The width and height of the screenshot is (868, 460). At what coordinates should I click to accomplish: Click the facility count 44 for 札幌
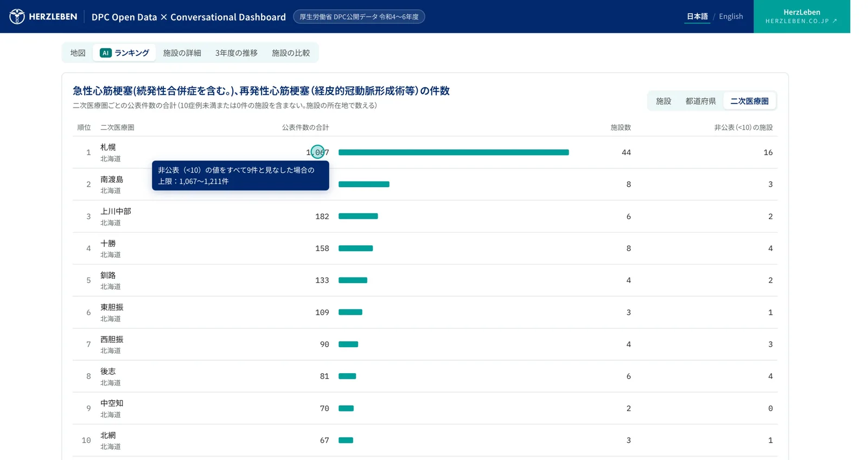pyautogui.click(x=626, y=152)
